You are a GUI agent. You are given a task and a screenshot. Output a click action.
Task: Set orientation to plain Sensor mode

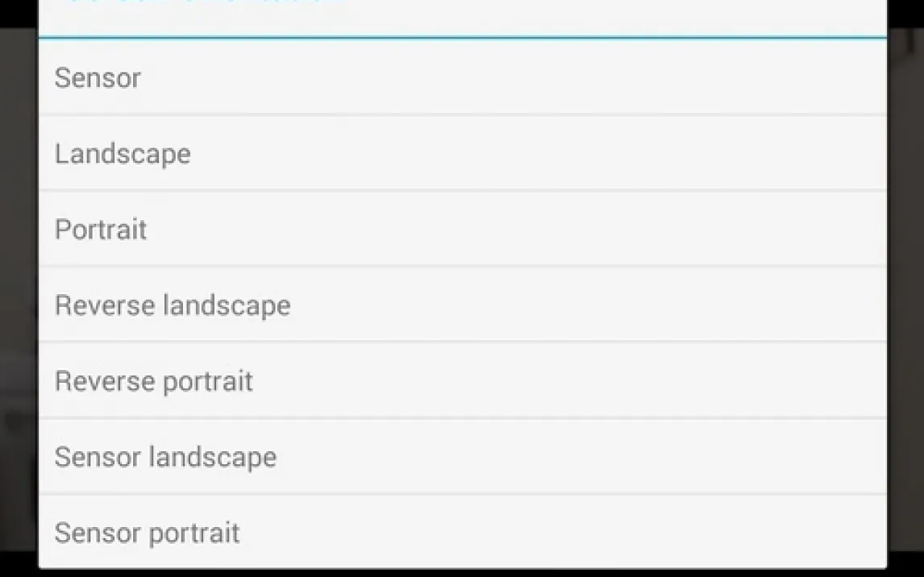pyautogui.click(x=462, y=77)
